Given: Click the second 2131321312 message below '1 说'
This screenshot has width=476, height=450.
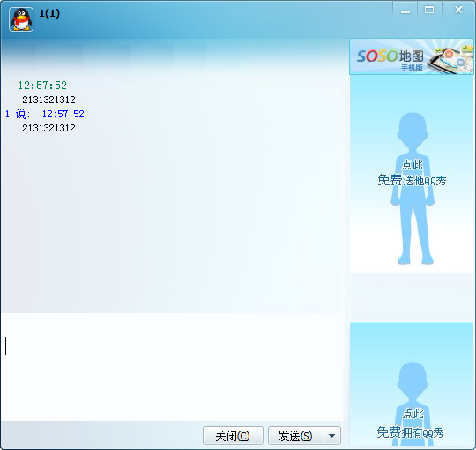Looking at the screenshot, I should 48,128.
